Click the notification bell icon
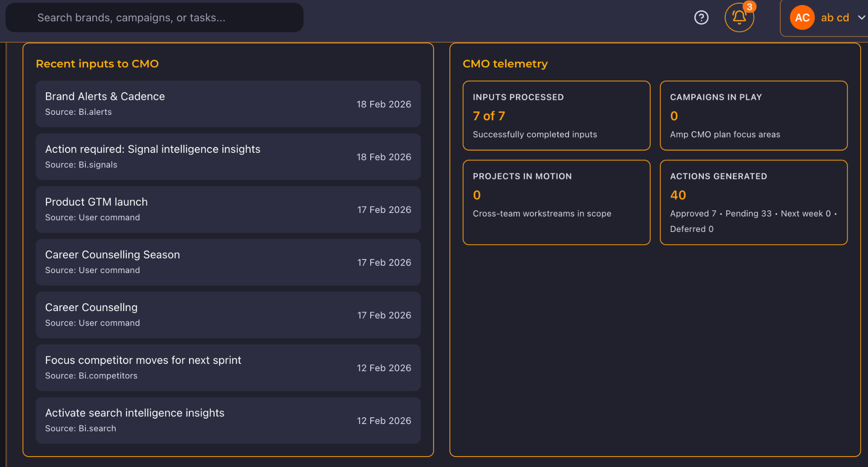The height and width of the screenshot is (467, 868). tap(739, 18)
